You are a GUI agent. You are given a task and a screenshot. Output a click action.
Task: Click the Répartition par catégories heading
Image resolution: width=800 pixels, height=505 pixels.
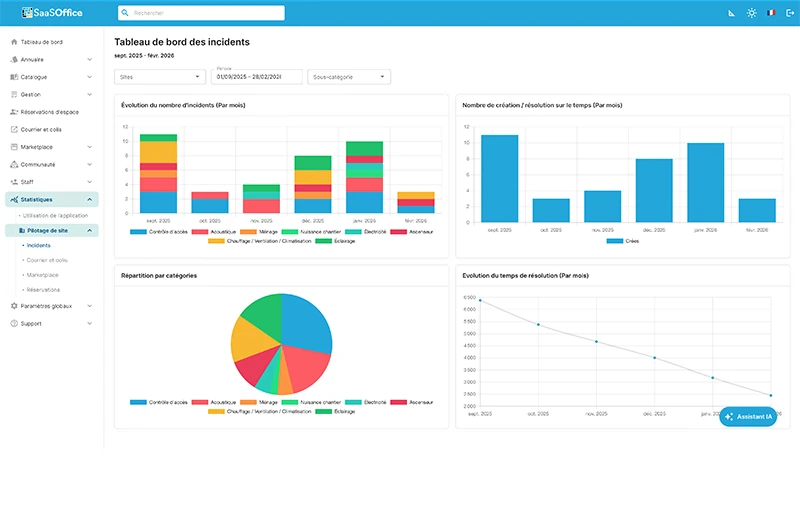[159, 275]
